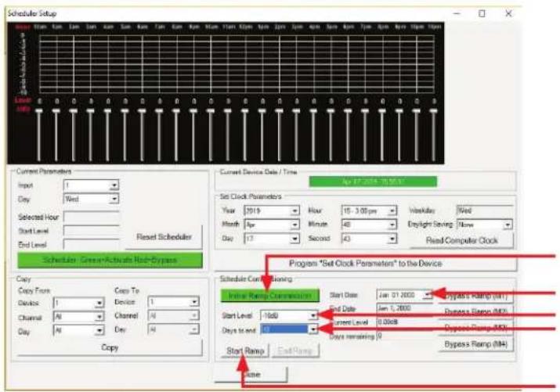Viewport: 560px width, 392px height.
Task: Click the 9am level slider handle
Action: [x=193, y=112]
